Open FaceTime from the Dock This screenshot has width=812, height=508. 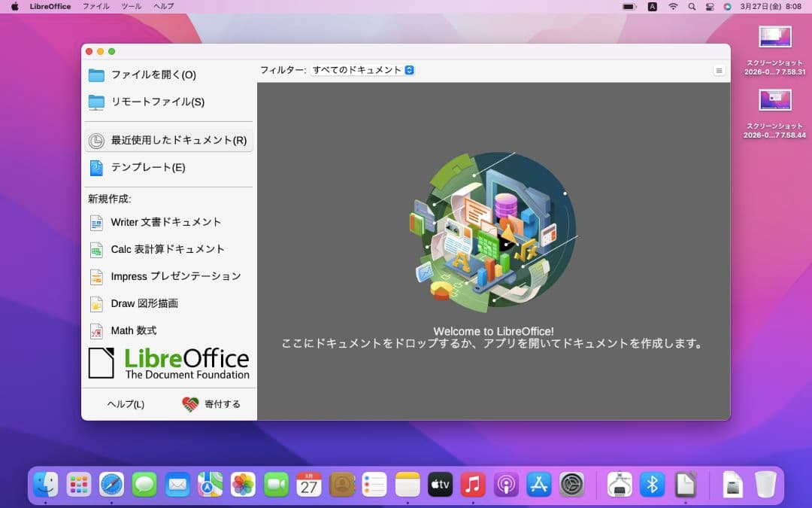[276, 485]
